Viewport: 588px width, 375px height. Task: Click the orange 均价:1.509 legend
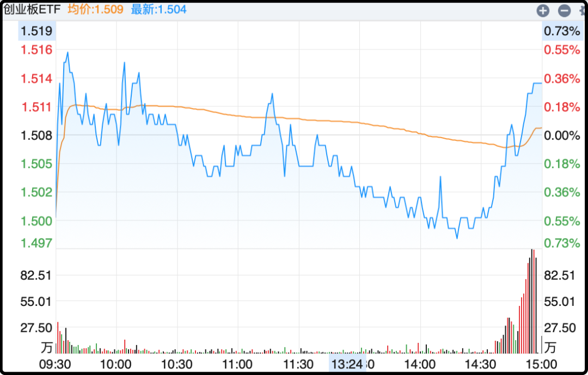pyautogui.click(x=95, y=9)
